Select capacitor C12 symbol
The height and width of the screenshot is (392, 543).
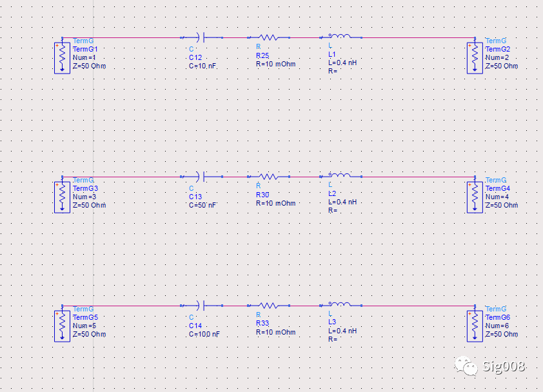[x=204, y=37]
